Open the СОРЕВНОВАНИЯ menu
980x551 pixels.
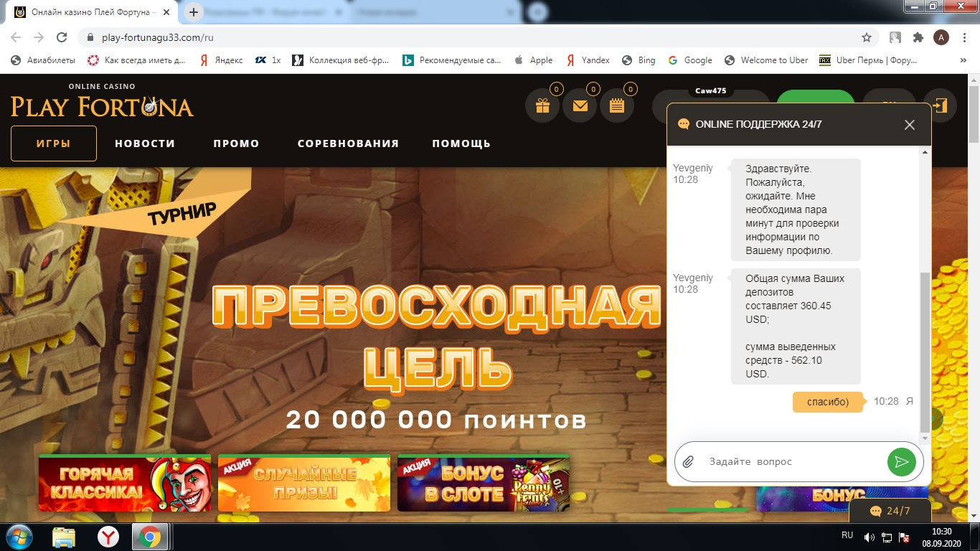tap(348, 143)
